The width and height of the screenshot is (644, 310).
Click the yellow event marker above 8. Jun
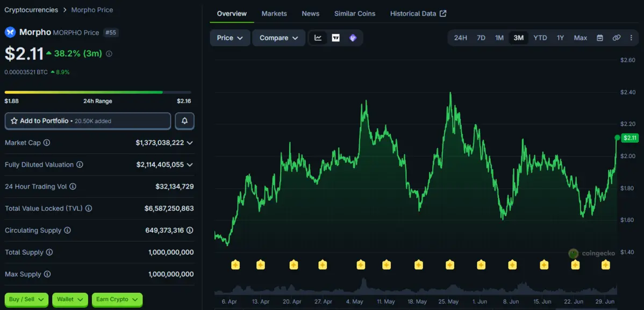[513, 265]
